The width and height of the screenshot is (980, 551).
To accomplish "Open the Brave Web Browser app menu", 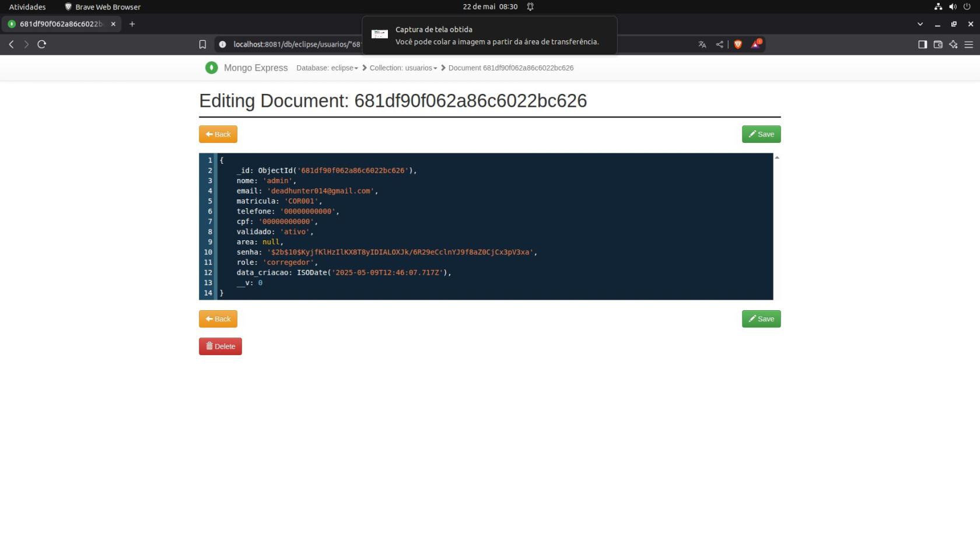I will click(x=103, y=6).
